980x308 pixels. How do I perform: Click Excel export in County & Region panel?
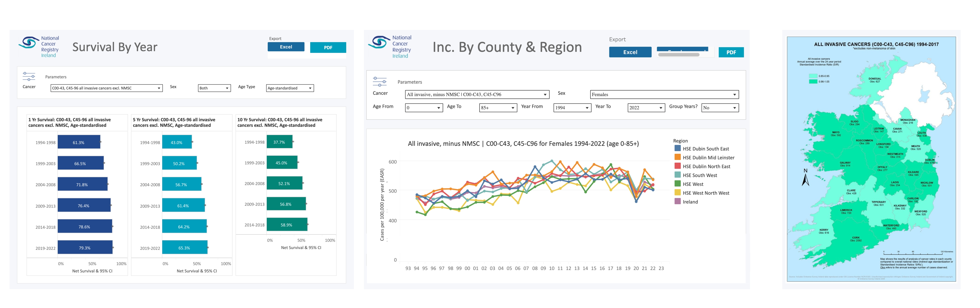tap(630, 52)
